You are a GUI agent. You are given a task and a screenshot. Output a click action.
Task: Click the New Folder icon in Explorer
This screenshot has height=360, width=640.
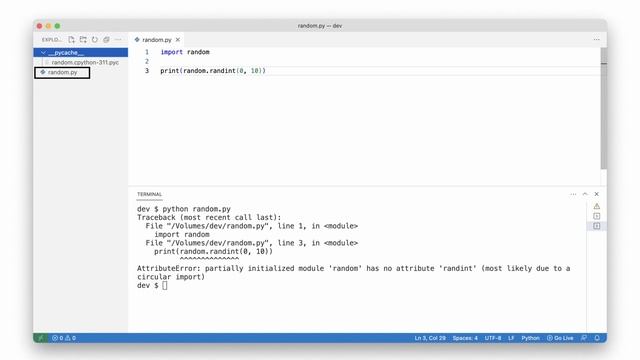83,40
